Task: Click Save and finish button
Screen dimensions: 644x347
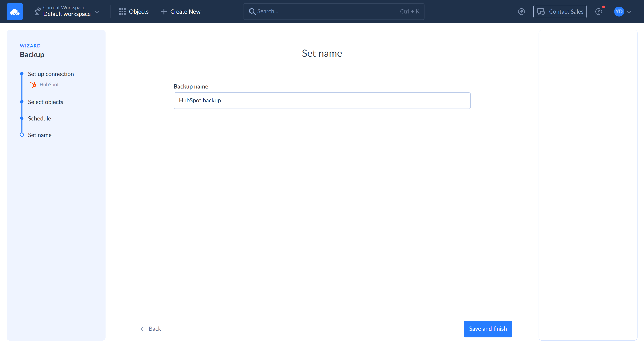Action: 488,329
